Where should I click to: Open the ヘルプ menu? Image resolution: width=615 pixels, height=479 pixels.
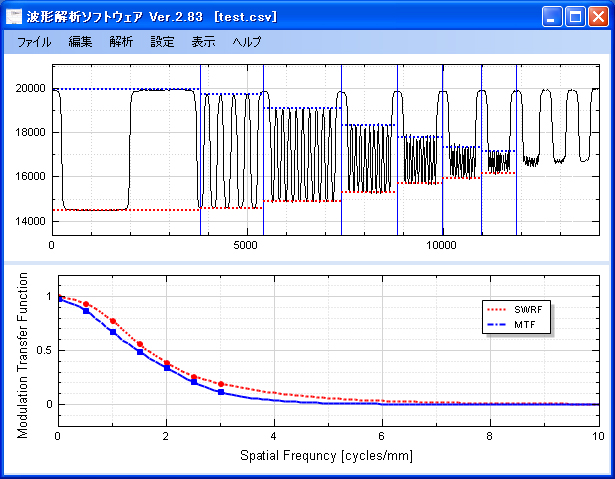point(246,42)
